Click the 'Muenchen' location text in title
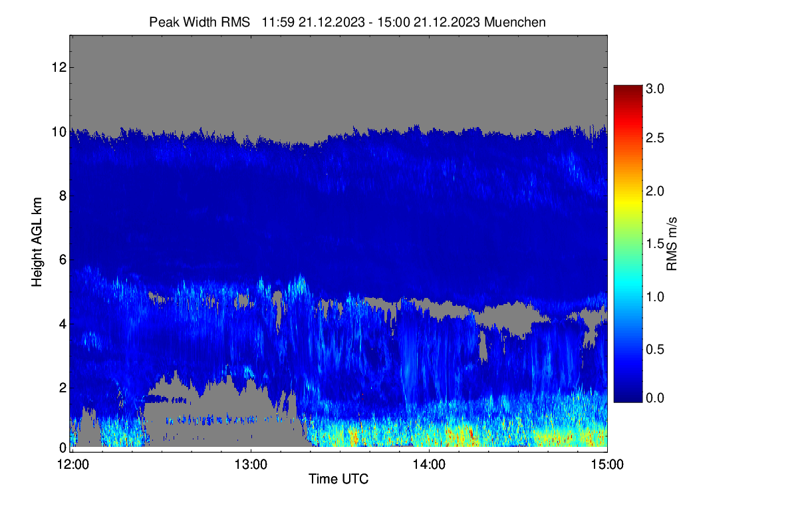Screen dimensions: 798x532 515,22
